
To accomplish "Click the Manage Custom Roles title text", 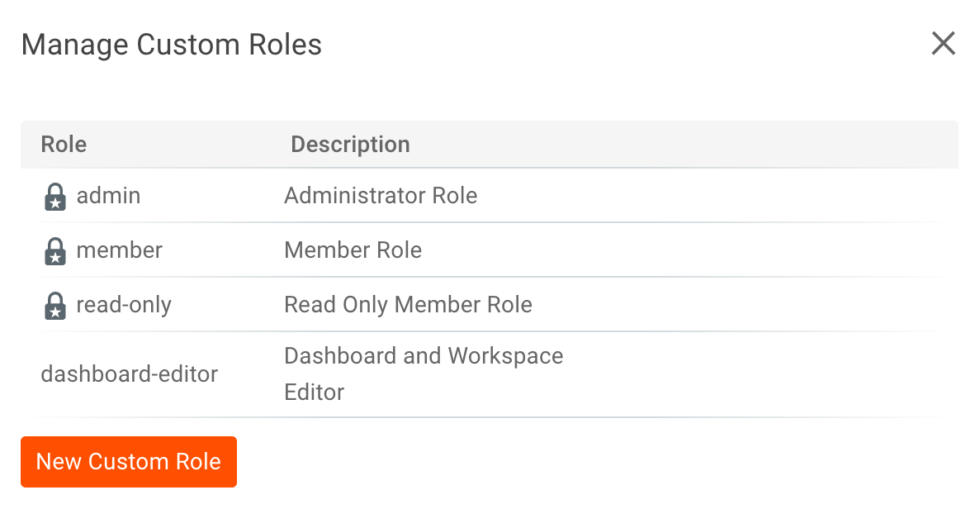I will (x=171, y=45).
